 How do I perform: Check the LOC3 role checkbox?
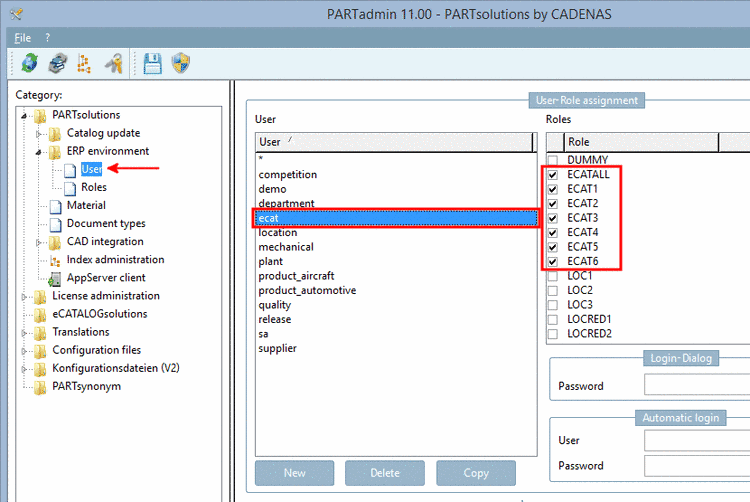(553, 305)
